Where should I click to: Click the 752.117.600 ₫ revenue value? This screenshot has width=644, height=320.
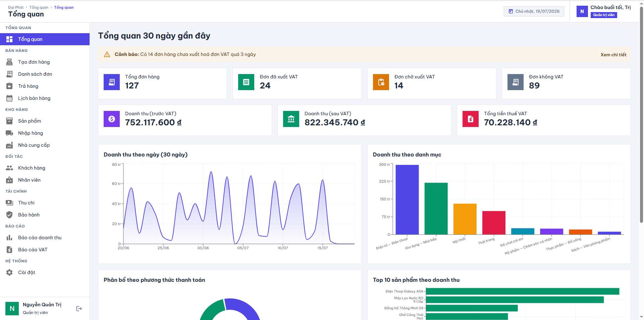pos(153,122)
